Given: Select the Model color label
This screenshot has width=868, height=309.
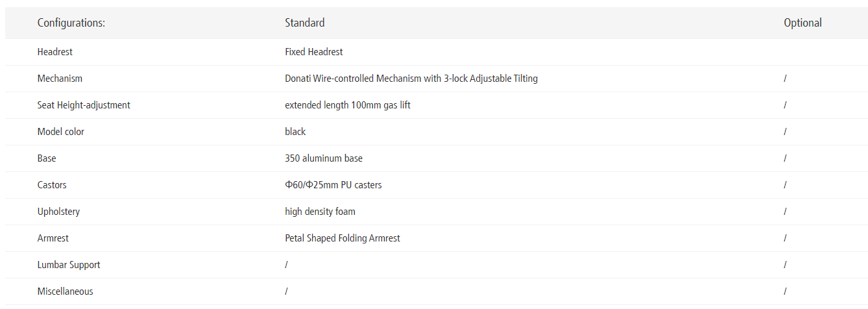Looking at the screenshot, I should 61,132.
